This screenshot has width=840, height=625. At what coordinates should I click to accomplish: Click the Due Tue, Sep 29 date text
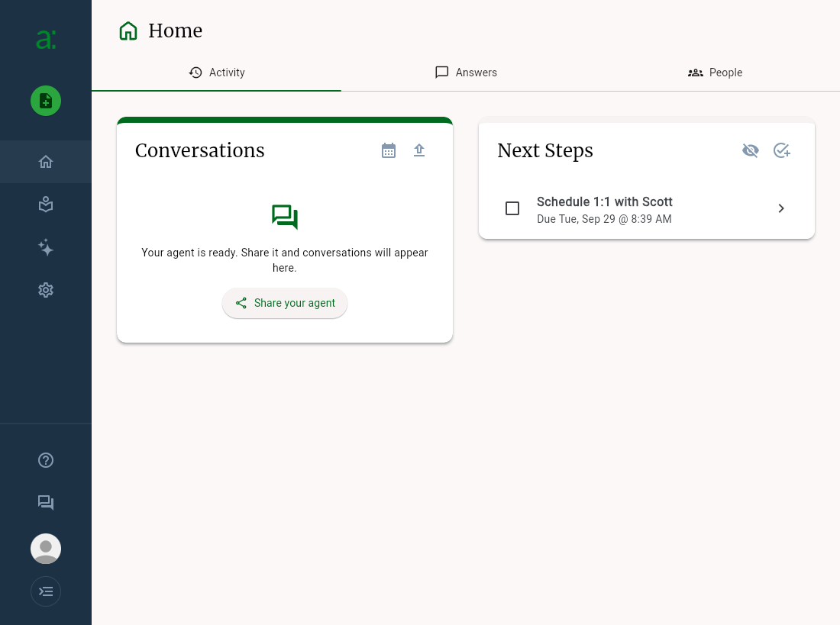(x=604, y=219)
